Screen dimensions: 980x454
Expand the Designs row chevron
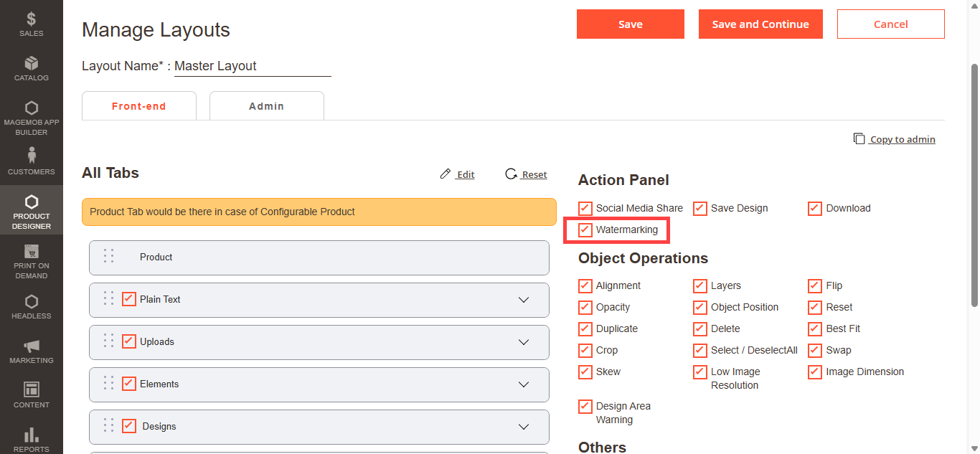524,427
